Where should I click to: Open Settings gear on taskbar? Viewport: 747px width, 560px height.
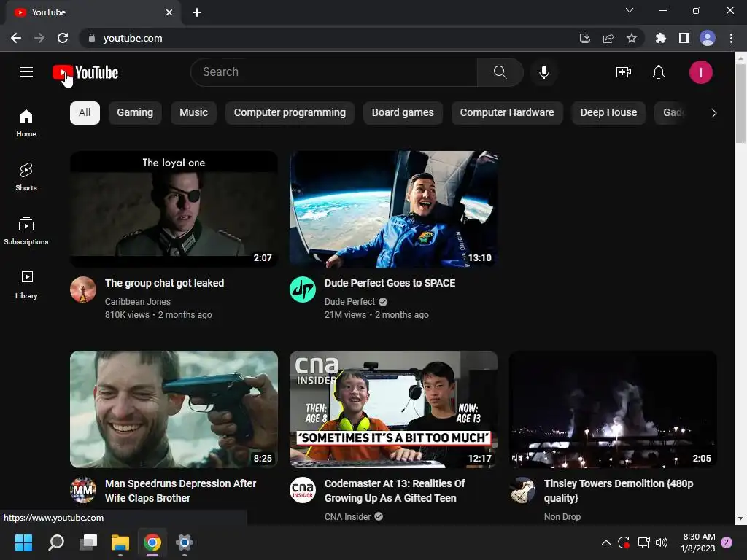(x=185, y=542)
